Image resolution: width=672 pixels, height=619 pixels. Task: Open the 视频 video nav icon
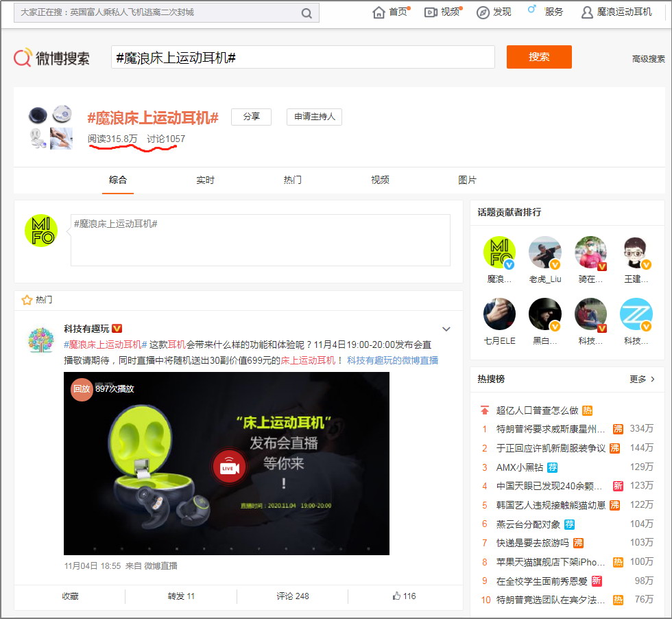(x=431, y=12)
